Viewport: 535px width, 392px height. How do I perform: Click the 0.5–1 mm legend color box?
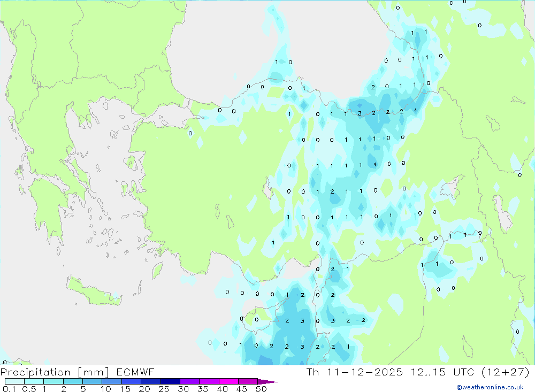34,381
